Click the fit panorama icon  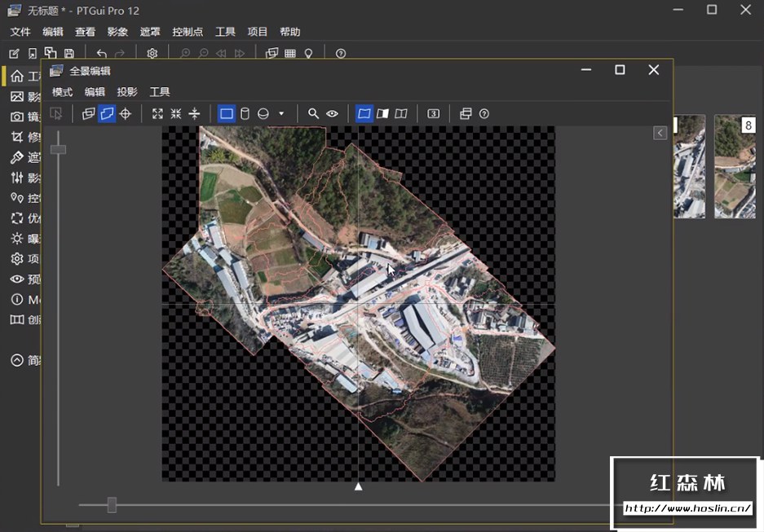[x=157, y=114]
